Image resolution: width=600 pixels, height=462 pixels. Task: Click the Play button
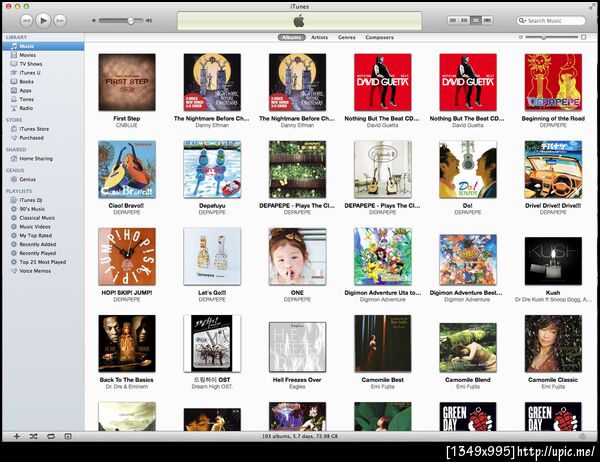(43, 20)
